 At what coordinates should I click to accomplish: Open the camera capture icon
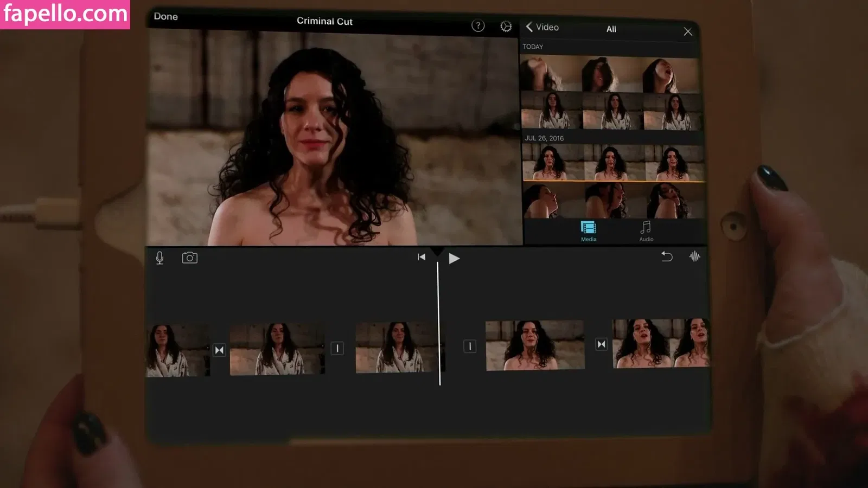point(189,258)
